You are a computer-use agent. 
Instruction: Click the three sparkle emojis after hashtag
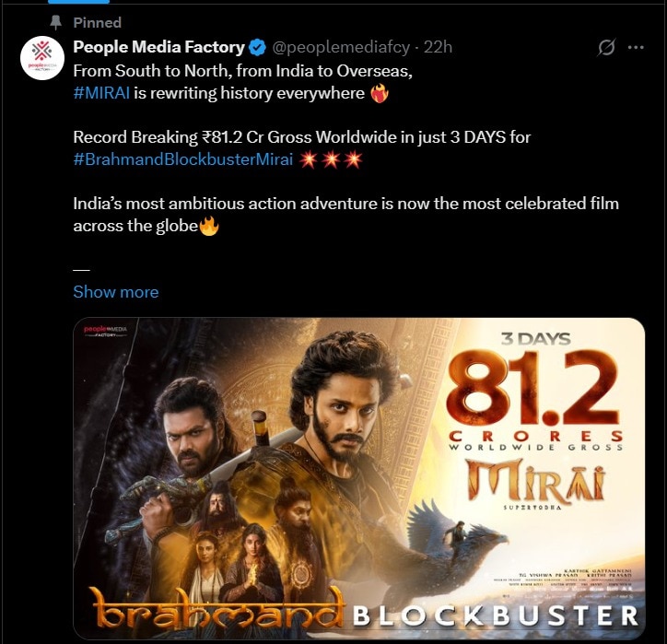(331, 160)
